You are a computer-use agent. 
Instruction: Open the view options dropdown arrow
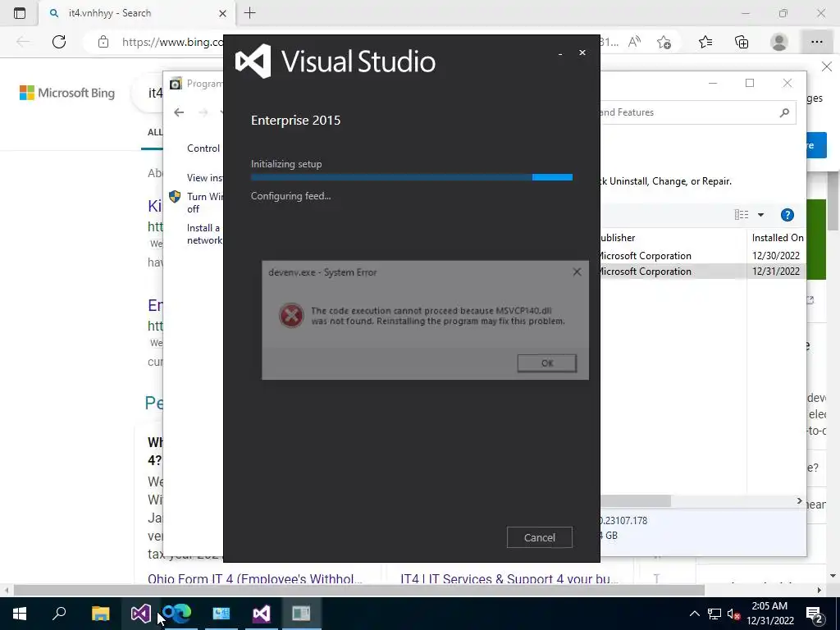[760, 215]
